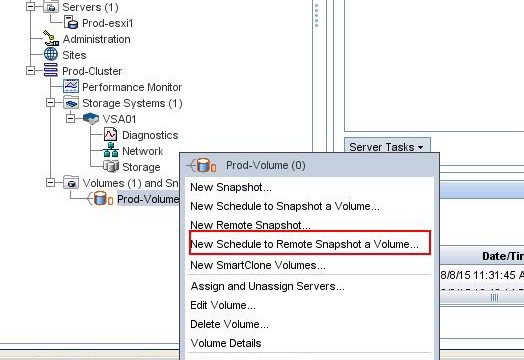Choose Assign and Unassign Servers... entry
The height and width of the screenshot is (360, 524).
pos(267,286)
